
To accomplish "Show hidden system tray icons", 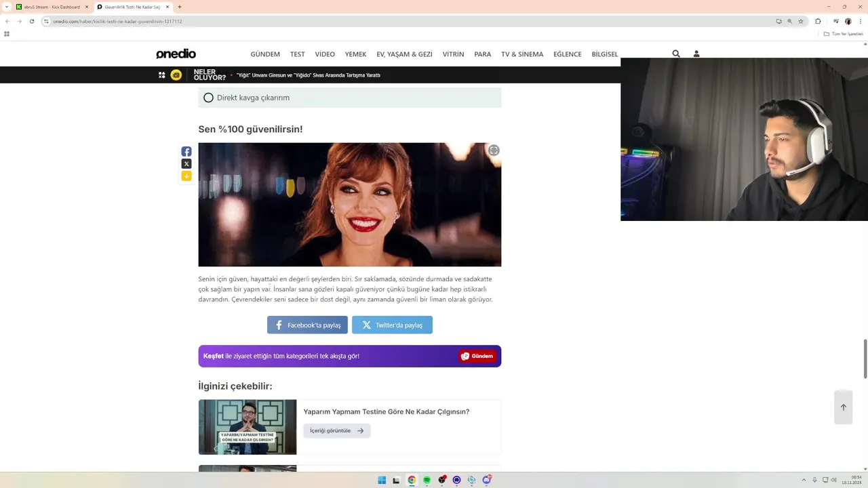I will coord(804,480).
